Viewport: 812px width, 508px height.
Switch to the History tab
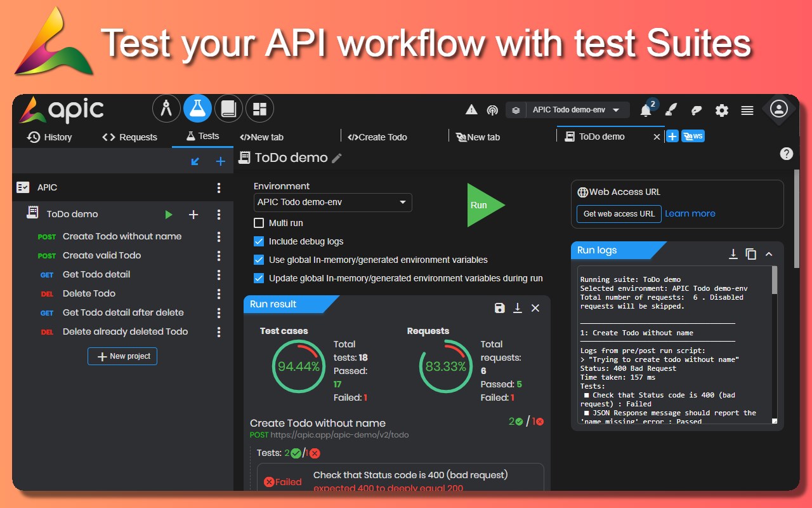coord(49,137)
